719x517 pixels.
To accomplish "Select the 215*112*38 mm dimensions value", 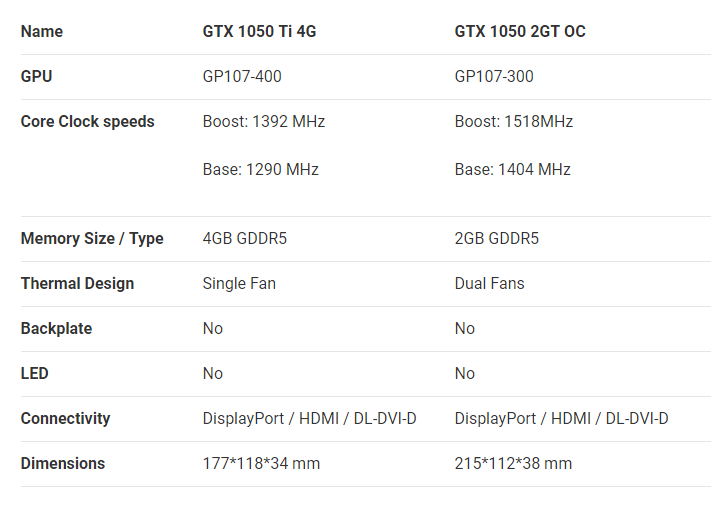I will click(x=513, y=463).
